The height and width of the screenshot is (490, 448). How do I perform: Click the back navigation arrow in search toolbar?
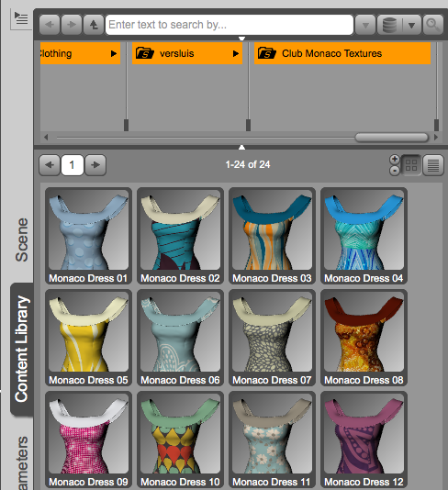(x=50, y=25)
